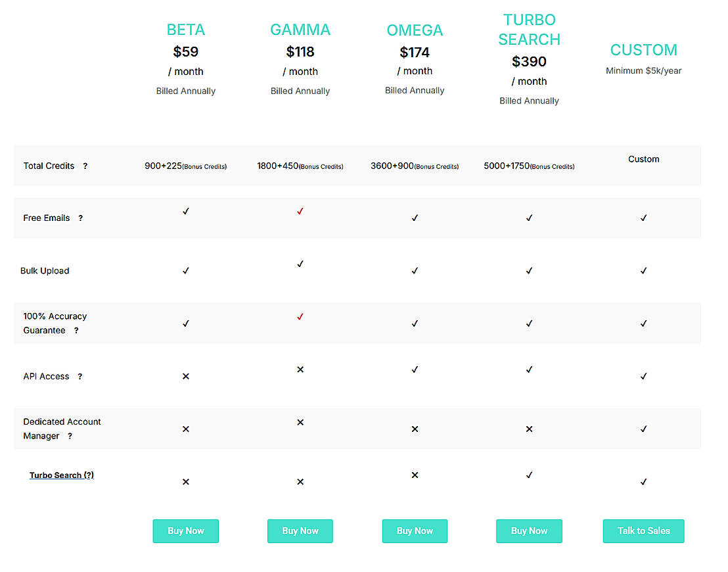
Task: Click the Bulk Upload checkmark under Gamma
Action: pos(300,264)
